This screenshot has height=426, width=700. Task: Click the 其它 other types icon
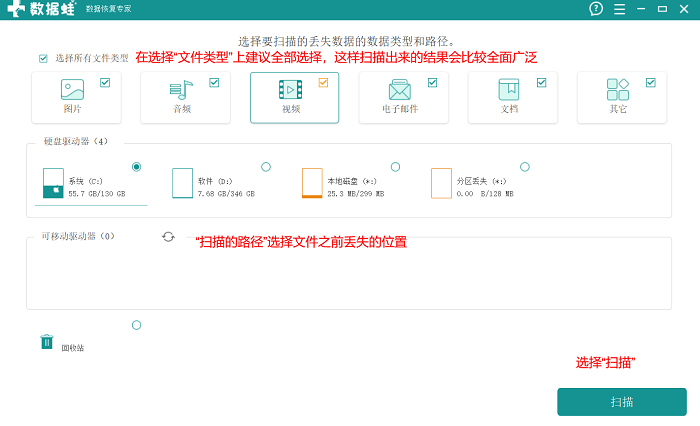(x=618, y=89)
